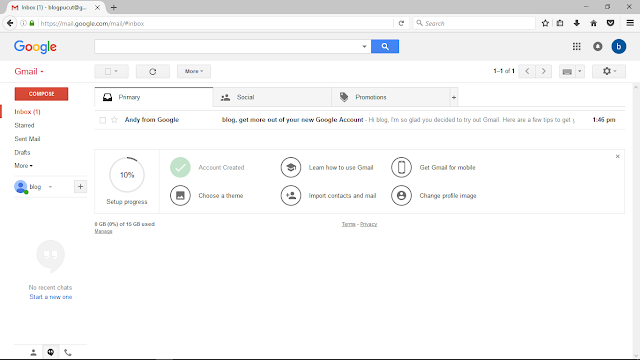Open the Drafts folder
Screen dimensions: 640x360
pos(22,152)
